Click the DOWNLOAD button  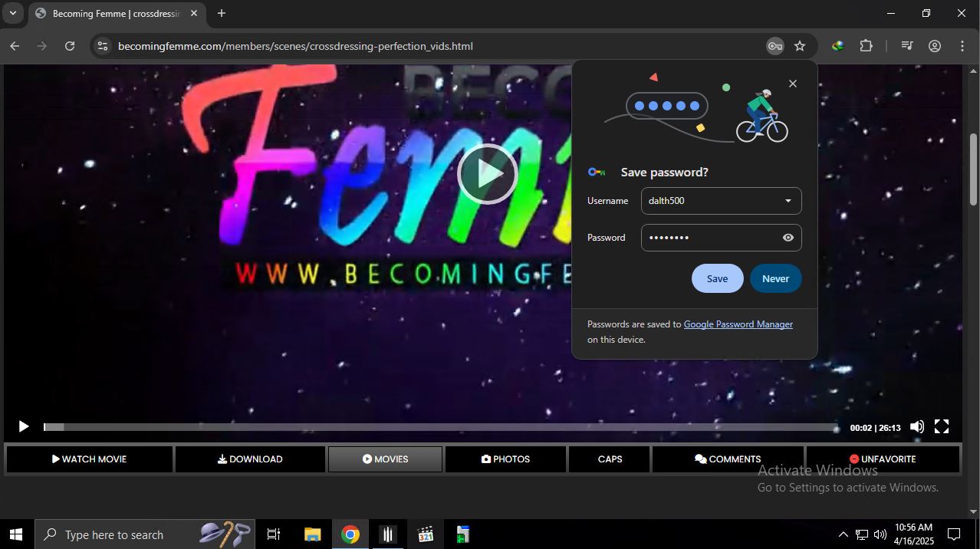pyautogui.click(x=250, y=459)
